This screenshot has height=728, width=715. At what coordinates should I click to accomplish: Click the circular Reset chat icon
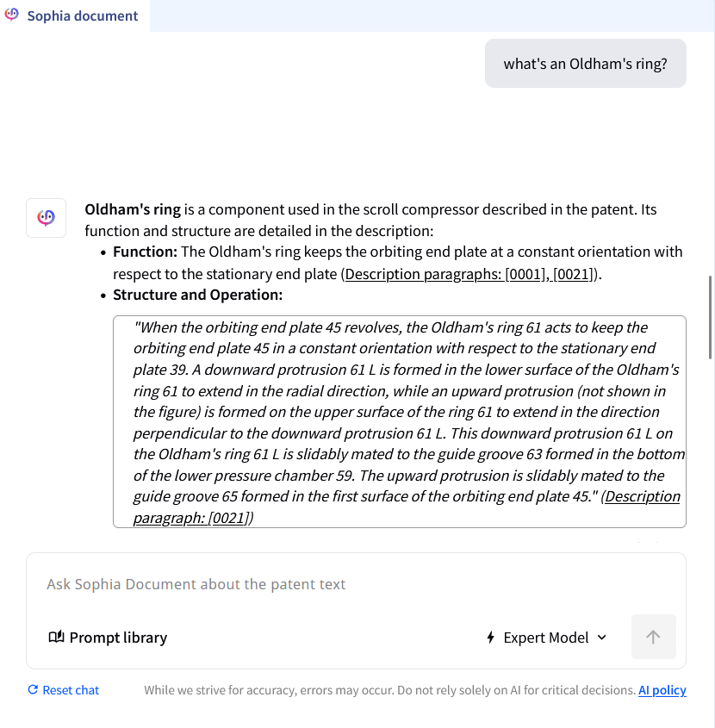(33, 690)
